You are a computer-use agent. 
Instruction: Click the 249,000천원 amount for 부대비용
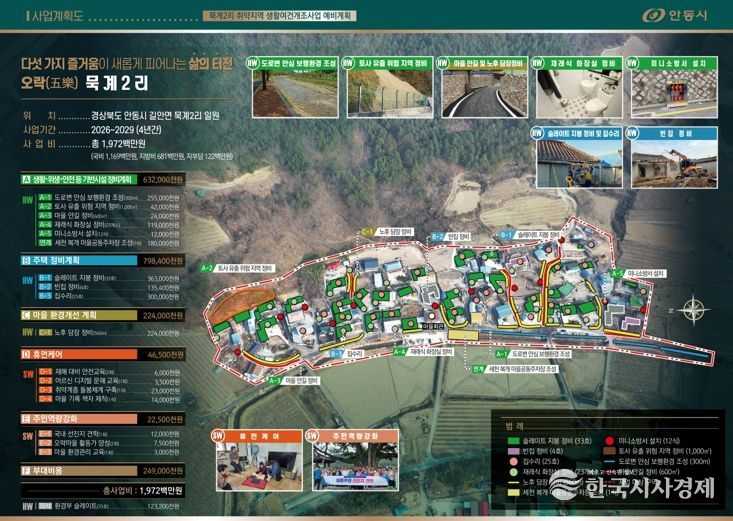(163, 471)
